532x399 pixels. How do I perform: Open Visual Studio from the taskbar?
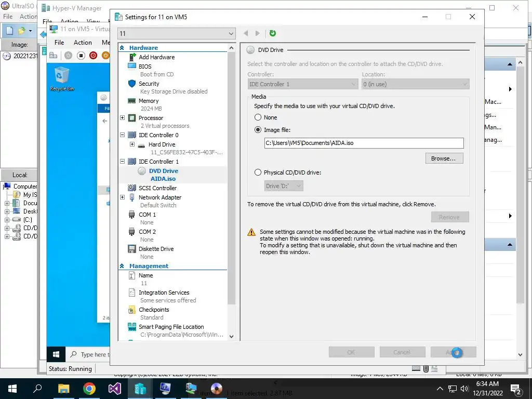point(115,389)
